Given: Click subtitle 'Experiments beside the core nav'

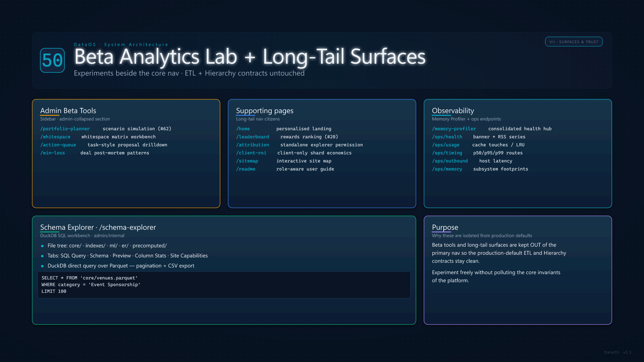Looking at the screenshot, I should (189, 73).
